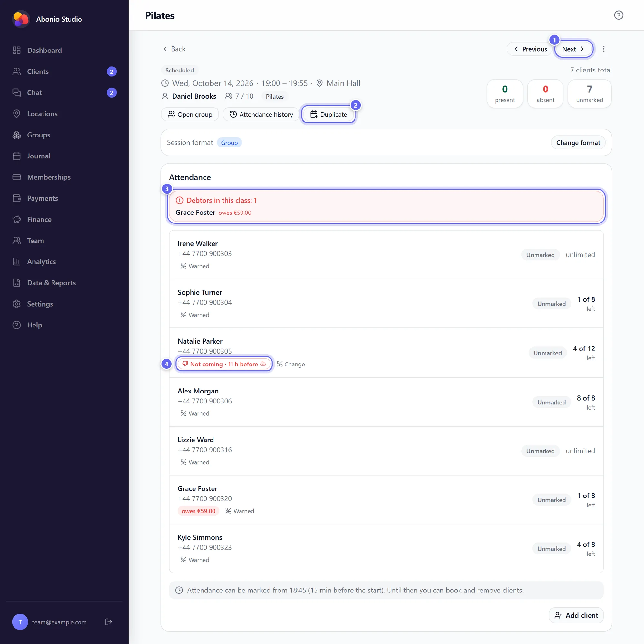Open Data & Reports

coord(64,283)
